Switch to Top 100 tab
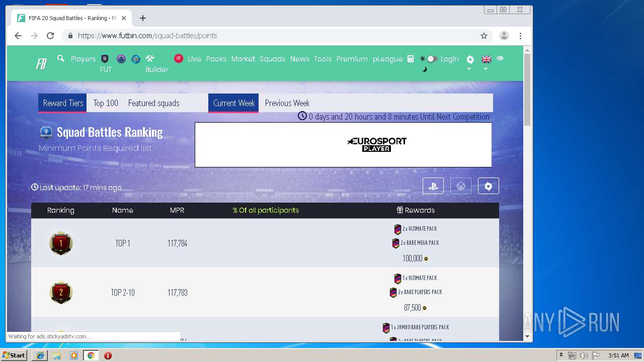 (x=106, y=103)
